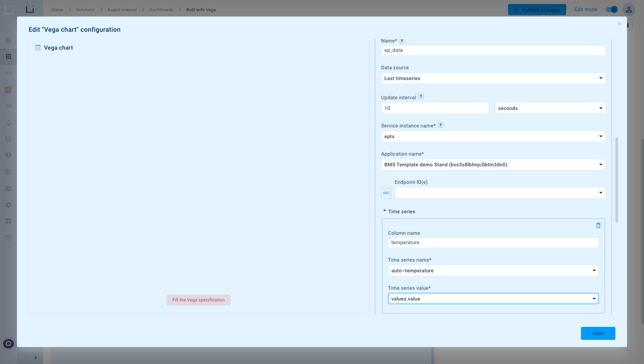
Task: Toggle the Edit mode switch
Action: 611,9
